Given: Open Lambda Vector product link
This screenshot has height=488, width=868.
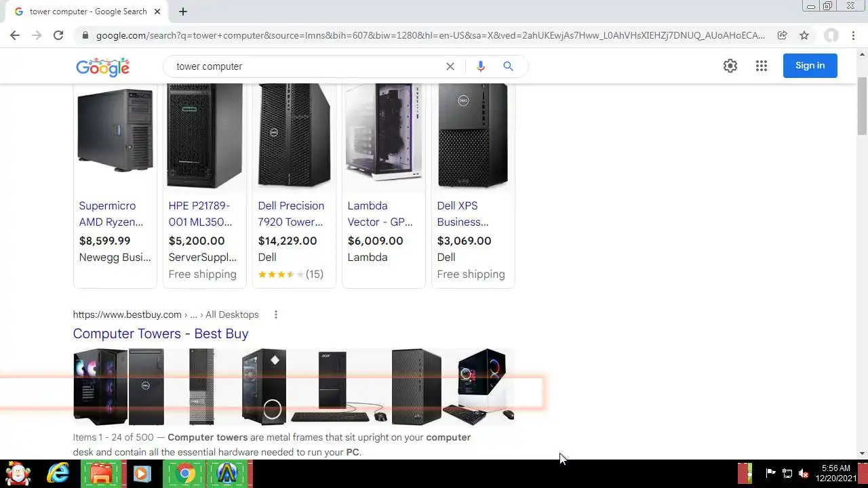Looking at the screenshot, I should 380,213.
